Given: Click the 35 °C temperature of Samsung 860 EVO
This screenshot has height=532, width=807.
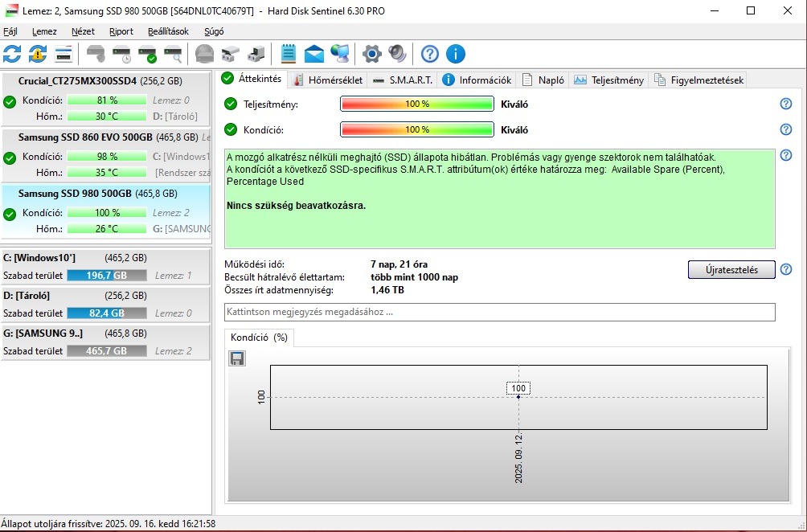Looking at the screenshot, I should 107,172.
